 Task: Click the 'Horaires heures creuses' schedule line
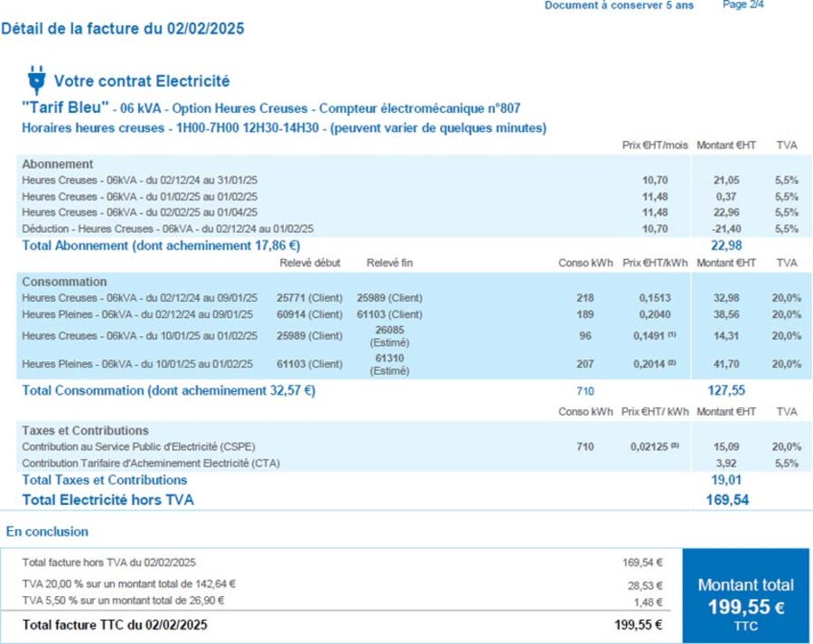[x=283, y=128]
